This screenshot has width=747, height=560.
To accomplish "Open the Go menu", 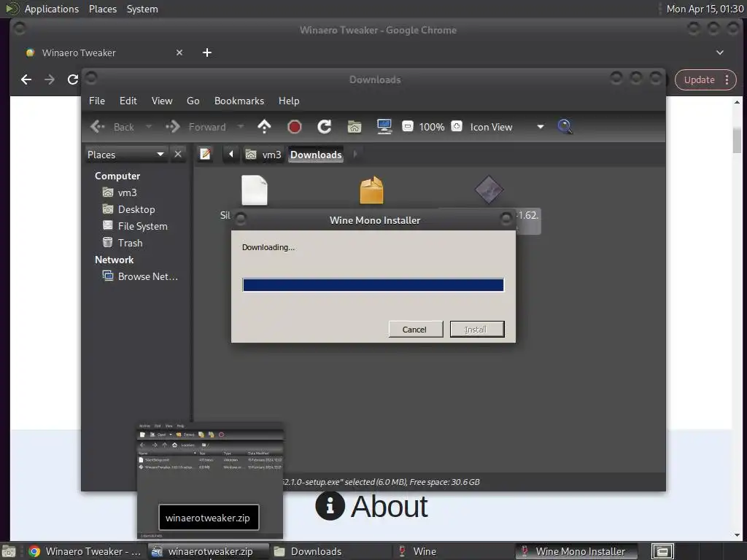I will click(x=193, y=101).
